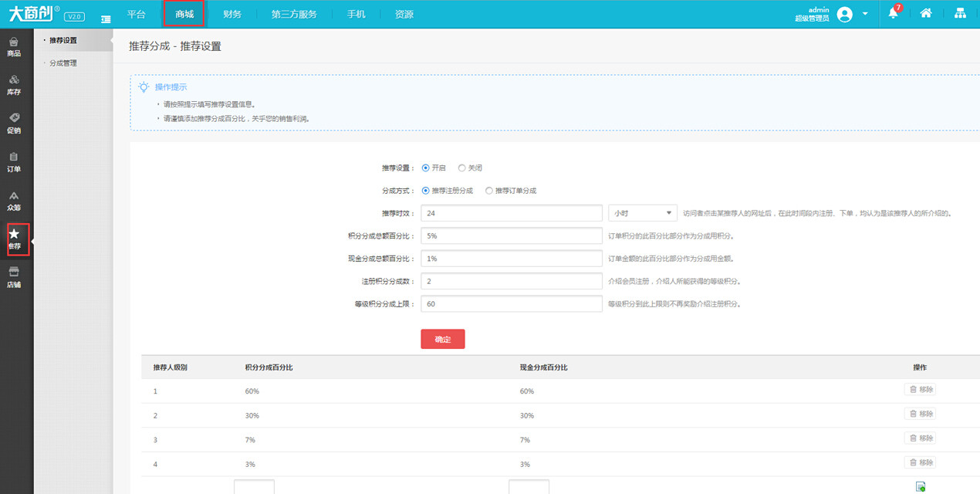Open the notification bell with 7 alerts
980x494 pixels.
tap(894, 13)
